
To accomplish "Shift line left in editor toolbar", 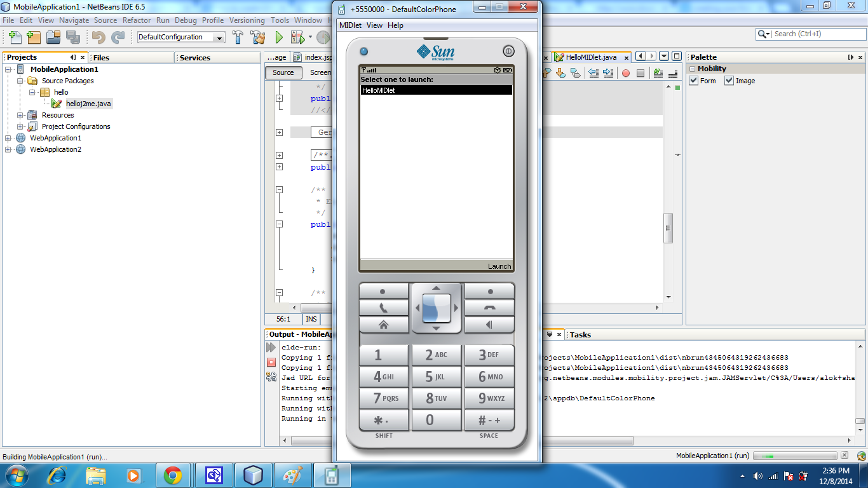I will click(593, 73).
